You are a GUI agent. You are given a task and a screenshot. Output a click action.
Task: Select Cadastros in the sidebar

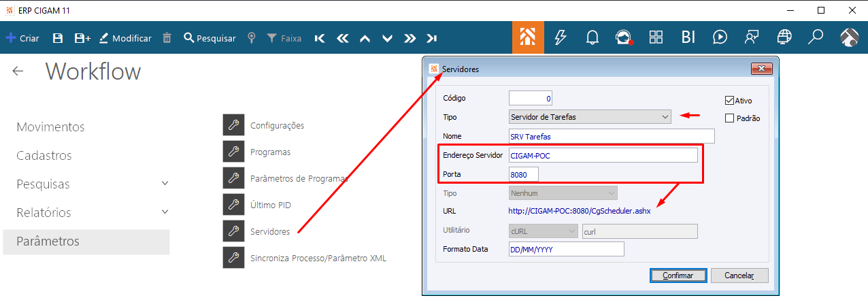click(x=44, y=156)
